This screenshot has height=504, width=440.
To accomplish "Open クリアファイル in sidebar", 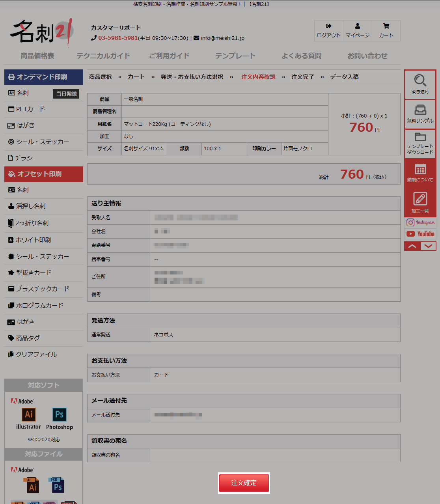I will coord(44,355).
